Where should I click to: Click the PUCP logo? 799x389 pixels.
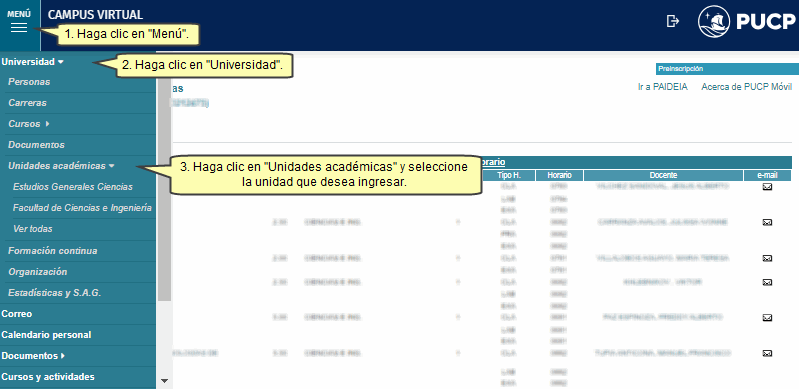point(747,21)
